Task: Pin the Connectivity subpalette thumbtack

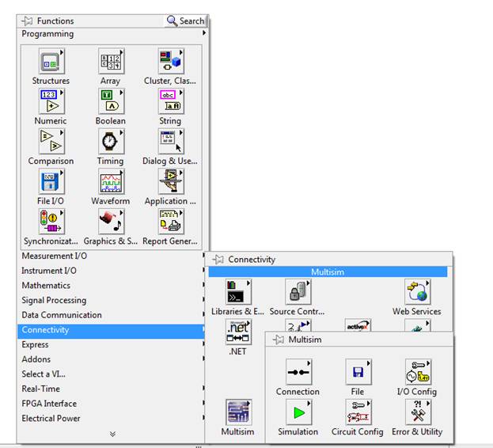Action: 218,260
